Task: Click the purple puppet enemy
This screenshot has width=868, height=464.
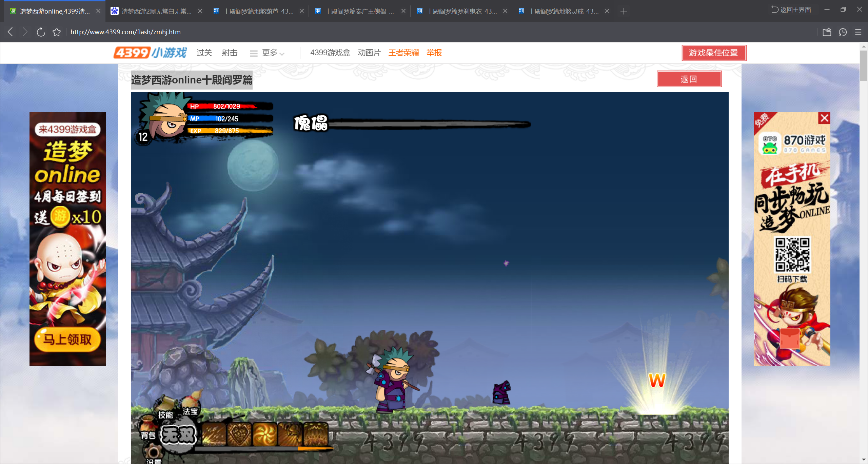Action: pyautogui.click(x=502, y=392)
